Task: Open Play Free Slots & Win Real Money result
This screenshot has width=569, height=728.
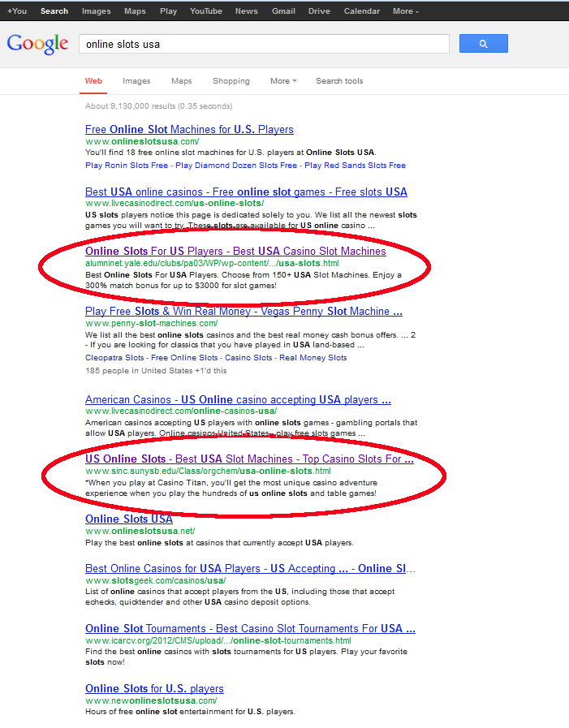Action: [x=244, y=311]
